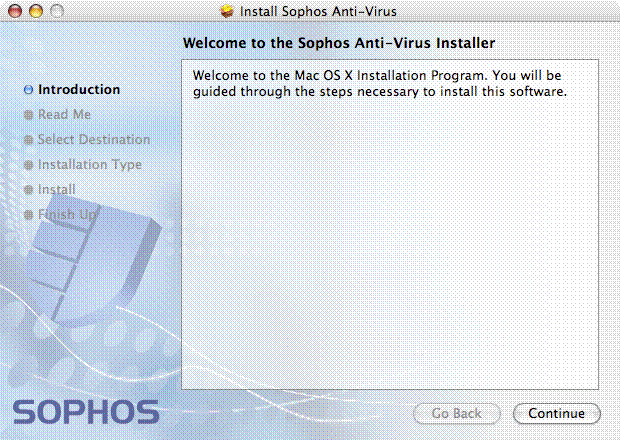Viewport: 620px width, 440px height.
Task: Select the Installation Type step
Action: pyautogui.click(x=90, y=164)
